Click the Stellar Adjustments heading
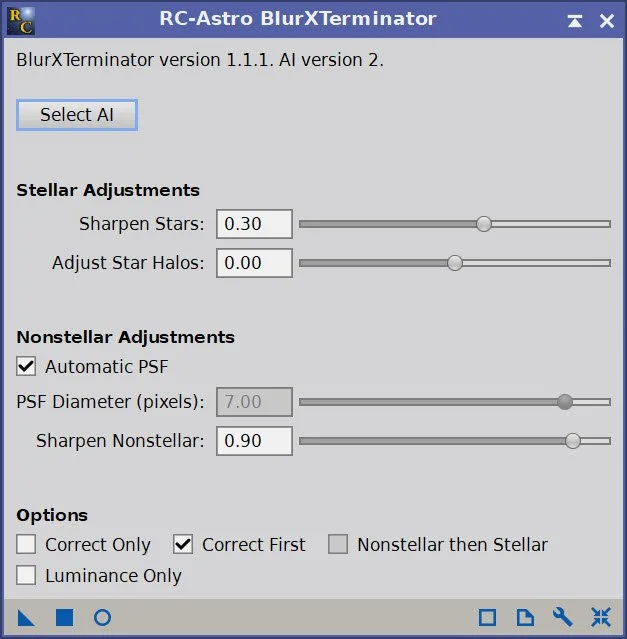Screen dimensions: 627x639 point(108,190)
